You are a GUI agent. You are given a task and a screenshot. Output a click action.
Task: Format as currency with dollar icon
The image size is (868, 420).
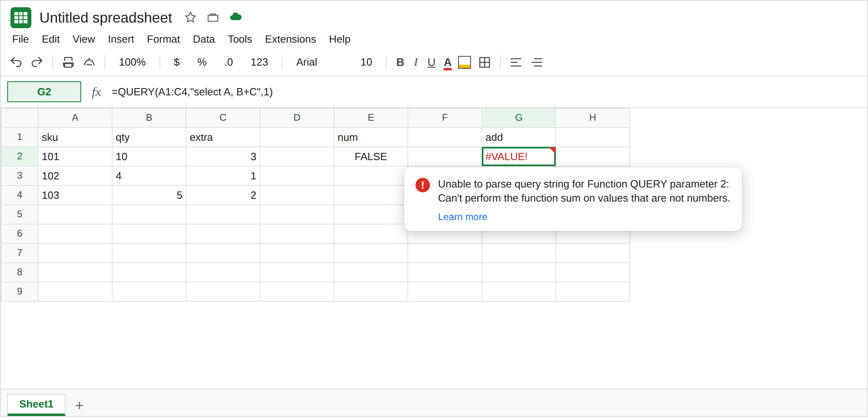tap(176, 62)
